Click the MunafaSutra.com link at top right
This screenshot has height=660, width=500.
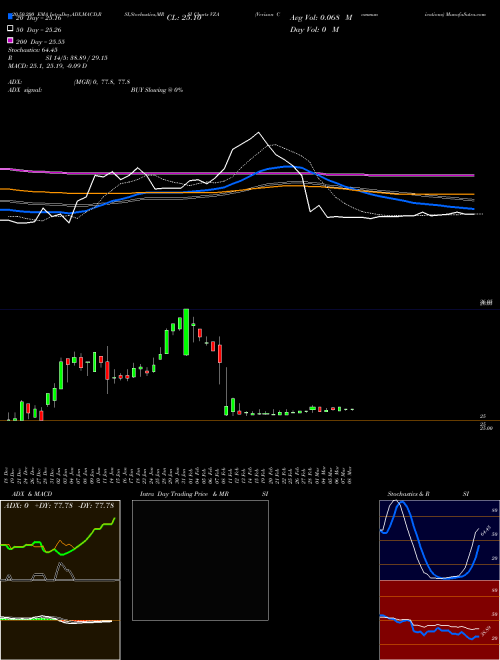[x=466, y=14]
